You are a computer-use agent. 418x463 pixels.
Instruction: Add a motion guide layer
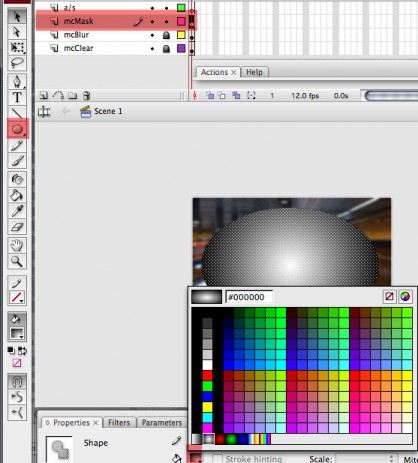(x=58, y=96)
